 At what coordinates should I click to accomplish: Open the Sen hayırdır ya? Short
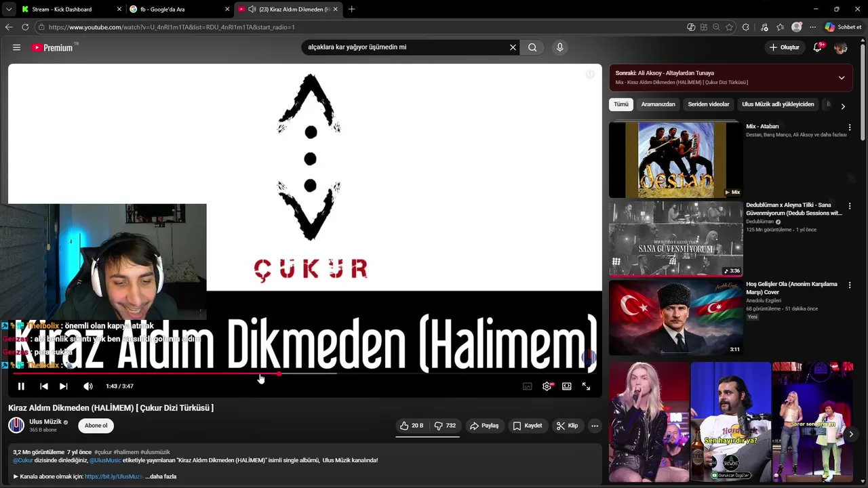[x=730, y=422]
